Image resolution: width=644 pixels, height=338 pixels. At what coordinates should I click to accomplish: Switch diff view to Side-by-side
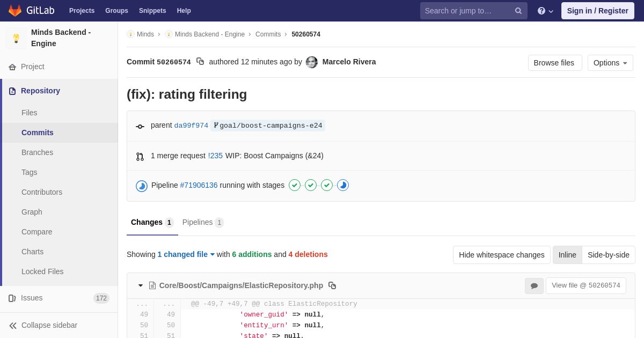point(609,255)
